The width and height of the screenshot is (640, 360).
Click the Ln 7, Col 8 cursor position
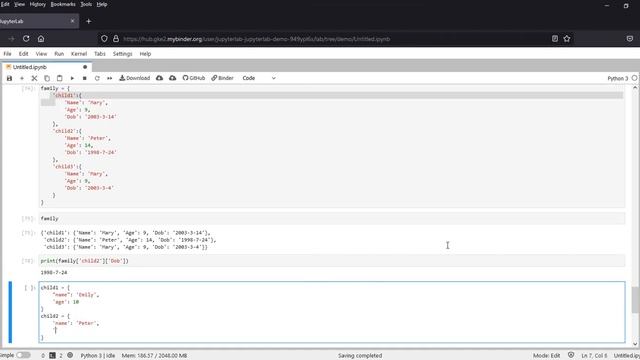point(594,356)
